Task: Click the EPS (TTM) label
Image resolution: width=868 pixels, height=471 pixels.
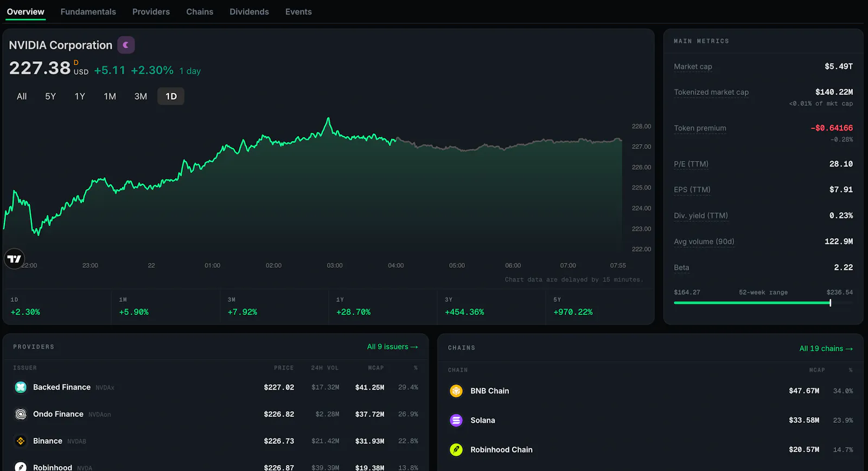Action: point(692,190)
